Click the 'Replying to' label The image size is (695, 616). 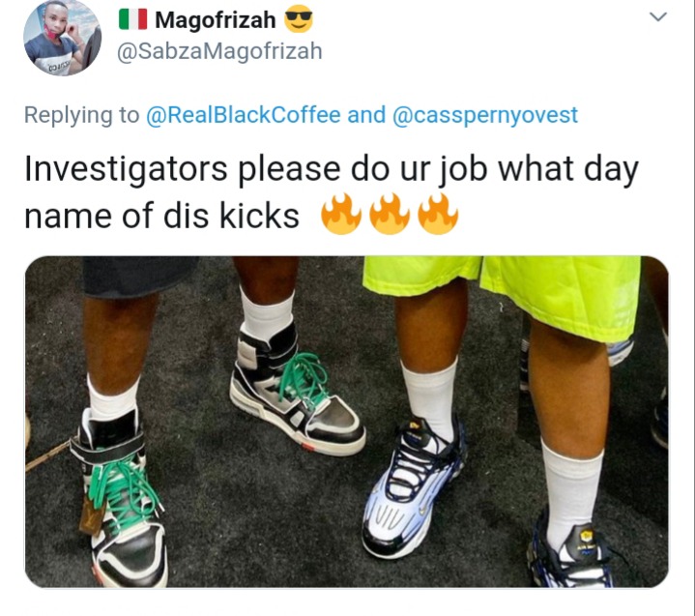pos(81,115)
